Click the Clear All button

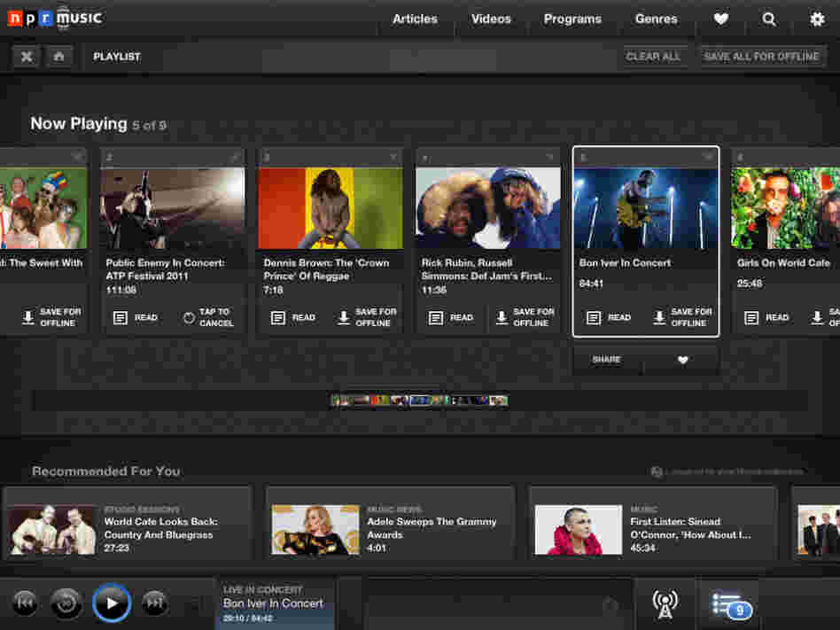coord(652,56)
